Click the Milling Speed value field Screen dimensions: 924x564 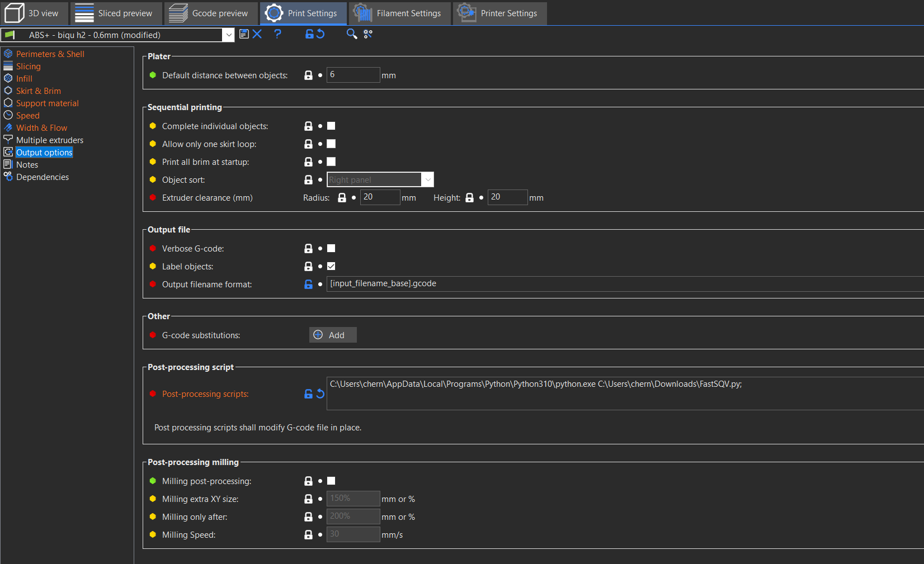tap(353, 534)
